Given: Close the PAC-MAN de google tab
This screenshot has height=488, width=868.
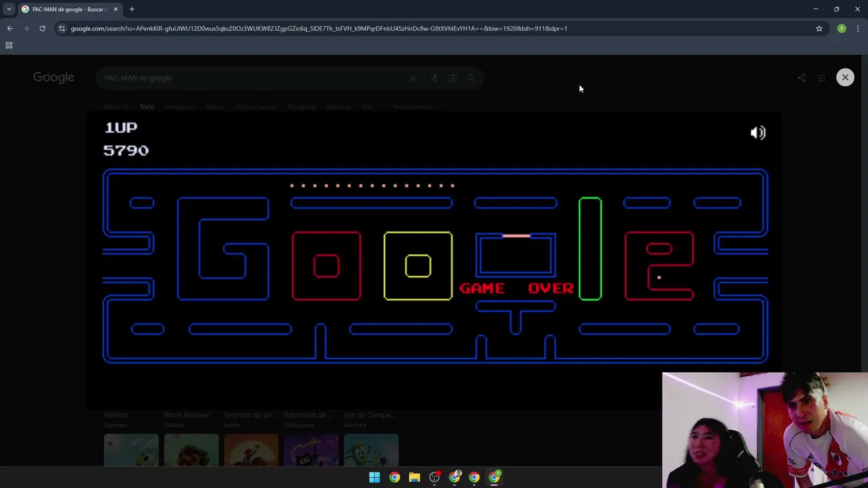Looking at the screenshot, I should tap(115, 9).
